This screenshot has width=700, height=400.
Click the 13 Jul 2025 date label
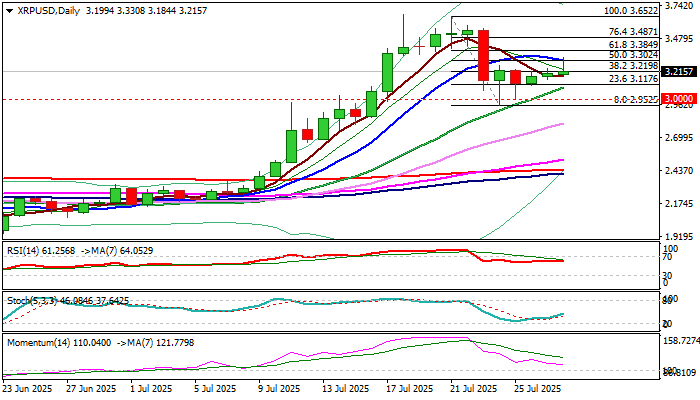pos(344,388)
